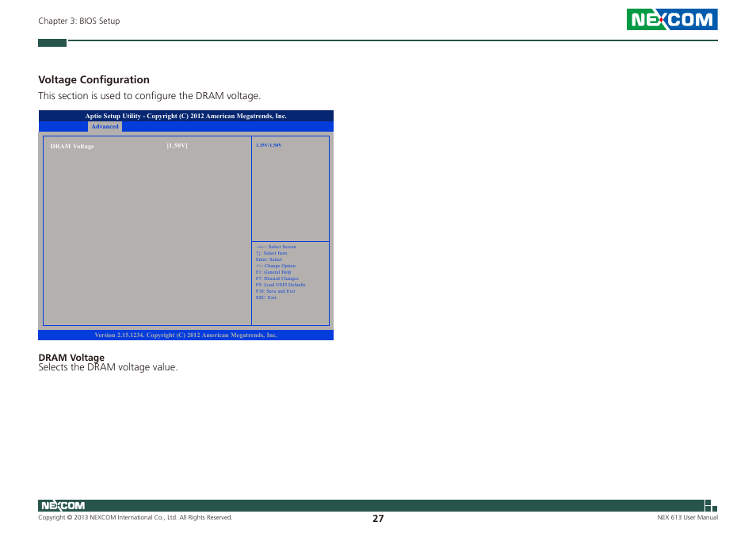Click the NEXCOM logo in footer bar

(63, 505)
